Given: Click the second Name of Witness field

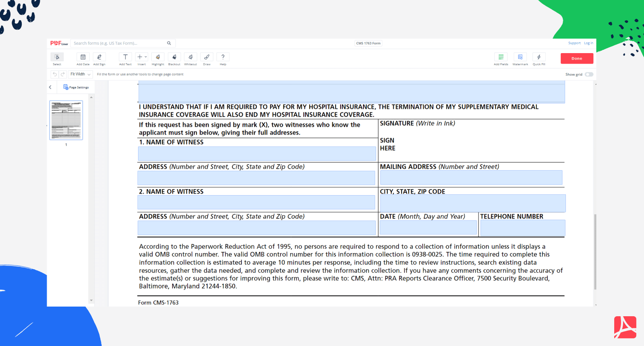Looking at the screenshot, I should click(256, 202).
